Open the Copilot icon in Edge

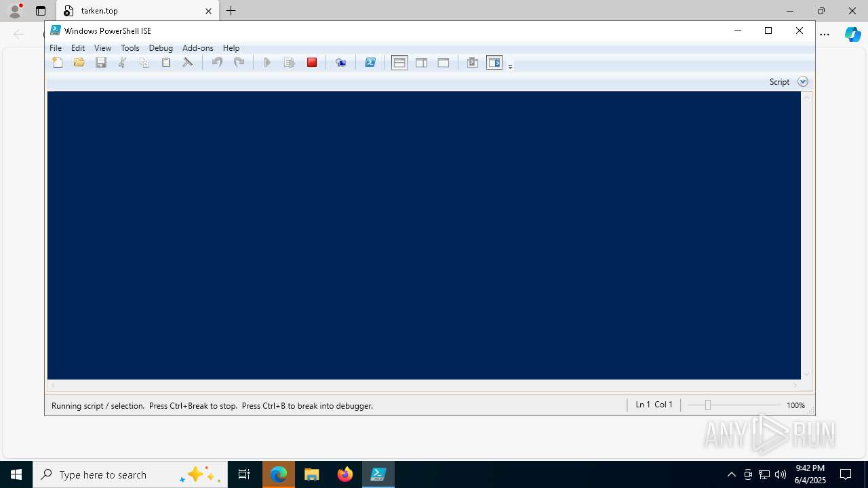[852, 34]
